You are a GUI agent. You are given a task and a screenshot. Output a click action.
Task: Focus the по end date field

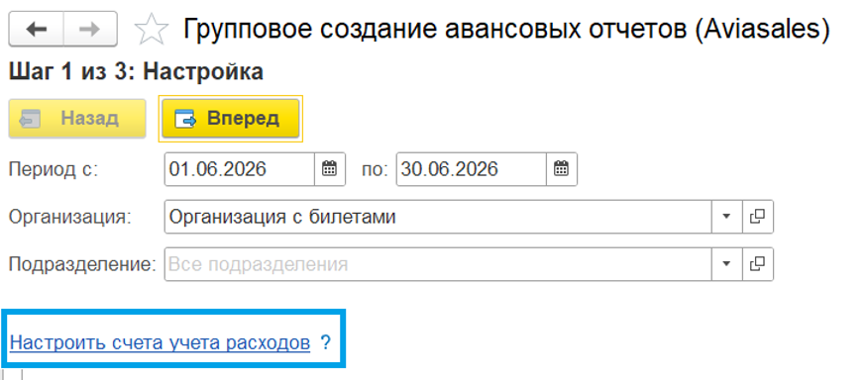472,168
